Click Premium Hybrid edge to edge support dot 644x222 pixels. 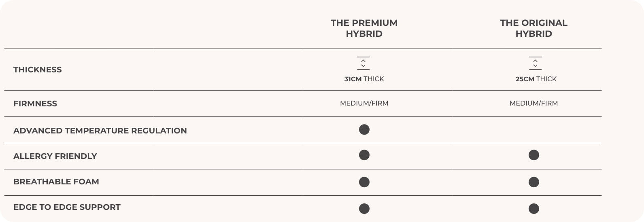(x=364, y=209)
